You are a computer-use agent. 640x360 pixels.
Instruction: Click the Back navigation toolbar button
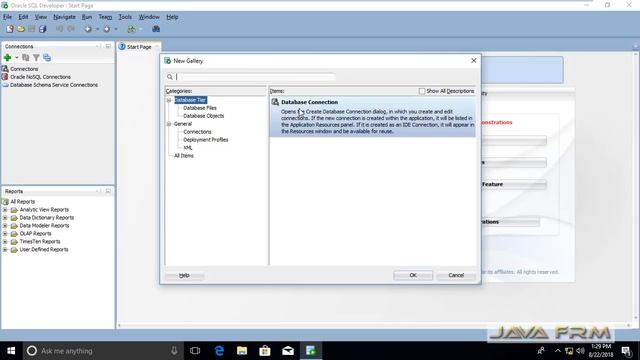coord(88,29)
